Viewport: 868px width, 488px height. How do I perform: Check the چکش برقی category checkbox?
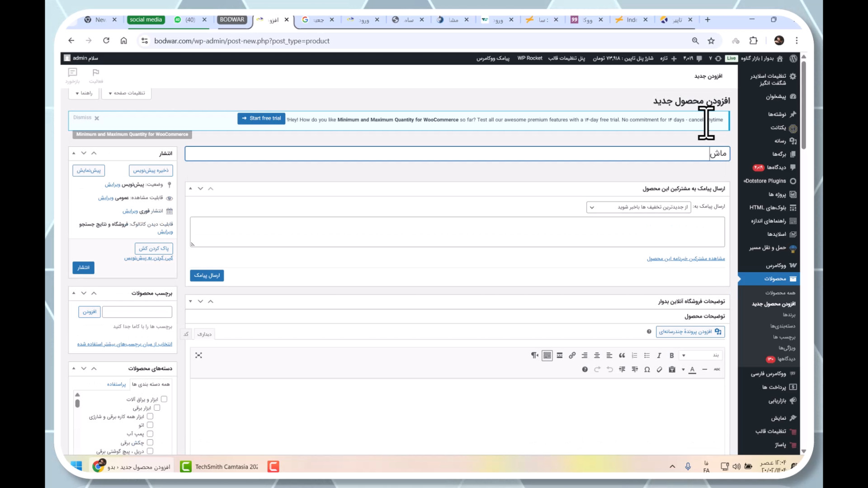(x=150, y=442)
